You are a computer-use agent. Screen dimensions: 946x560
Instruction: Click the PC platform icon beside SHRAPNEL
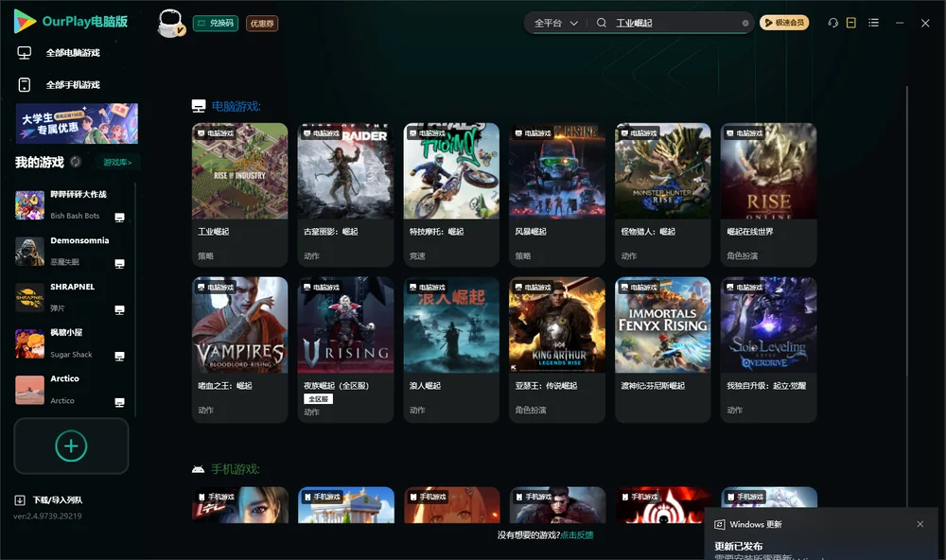(119, 310)
